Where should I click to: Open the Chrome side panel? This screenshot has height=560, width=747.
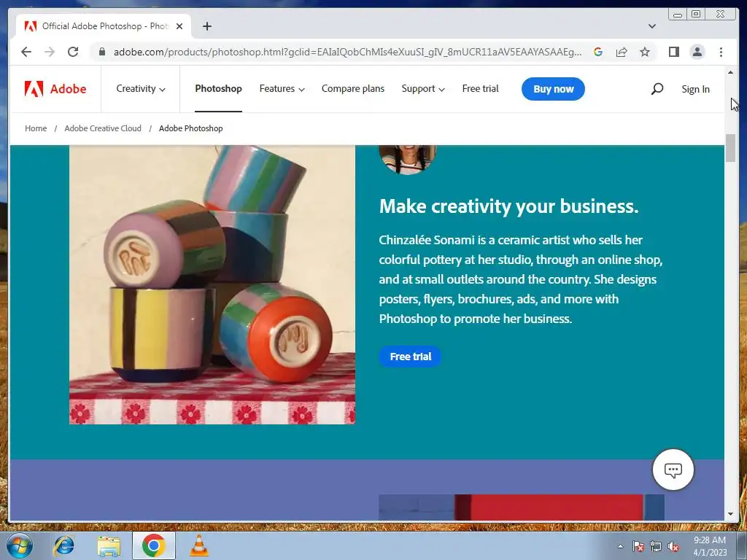(x=673, y=52)
